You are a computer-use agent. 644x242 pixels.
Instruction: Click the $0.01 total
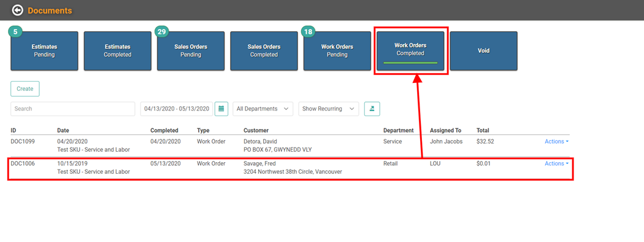tap(483, 164)
